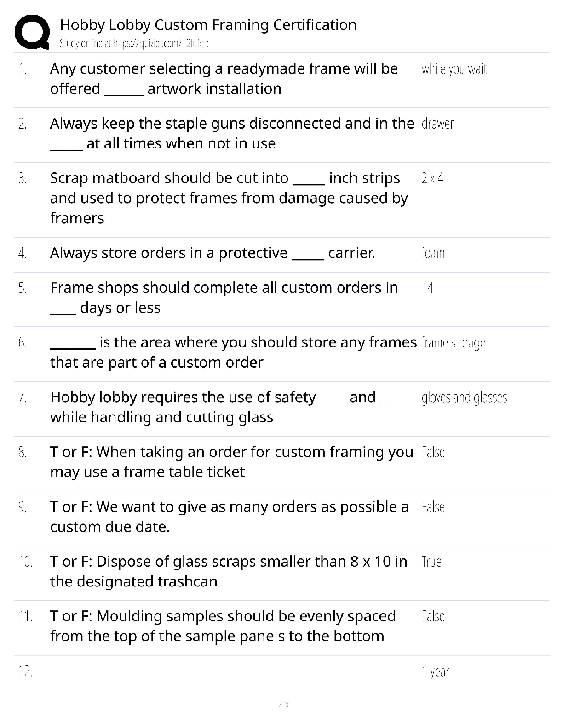Click the "True" answer for question 10
The width and height of the screenshot is (563, 728).
coord(431,562)
